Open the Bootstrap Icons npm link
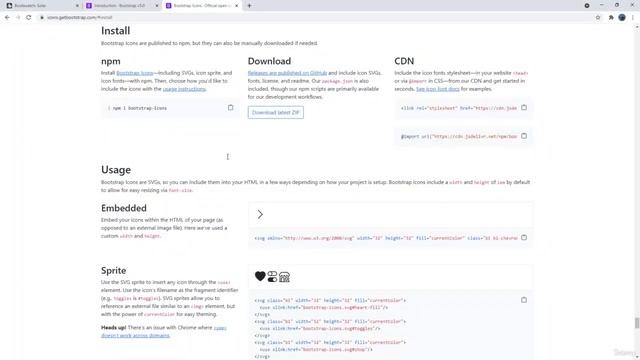Screen dimensions: 640x360 pyautogui.click(x=135, y=73)
